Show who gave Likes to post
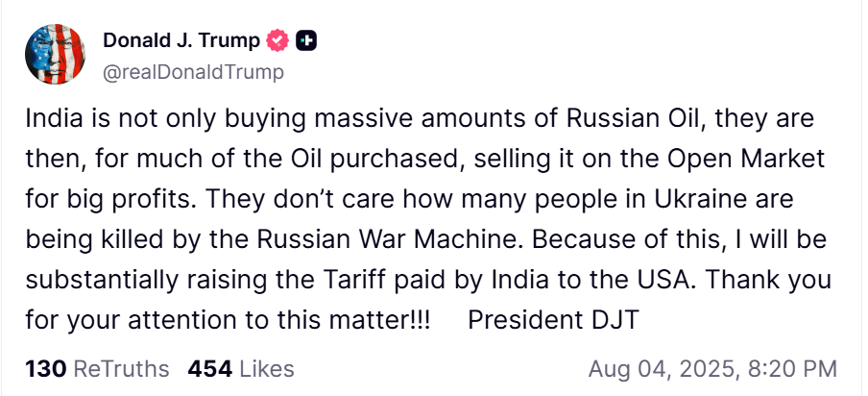 [x=266, y=369]
